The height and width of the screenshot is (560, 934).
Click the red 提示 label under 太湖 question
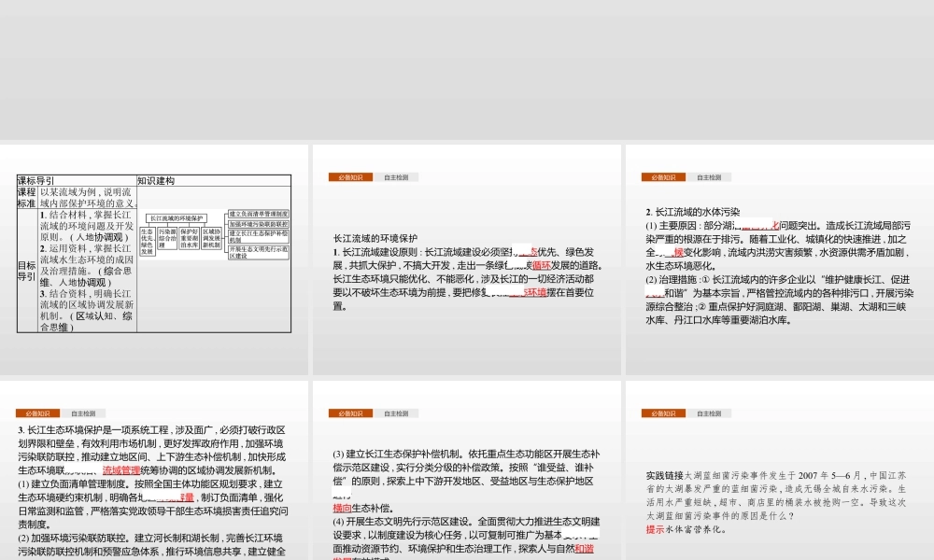point(655,528)
